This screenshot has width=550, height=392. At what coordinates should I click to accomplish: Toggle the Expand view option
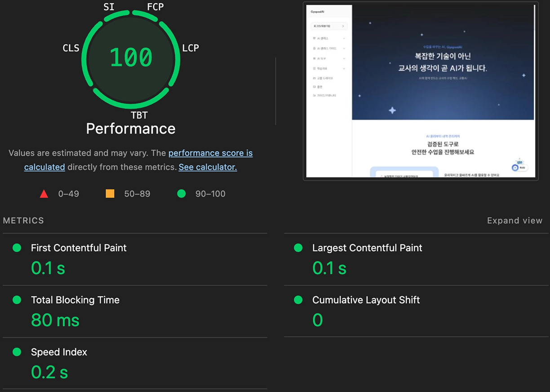click(515, 221)
